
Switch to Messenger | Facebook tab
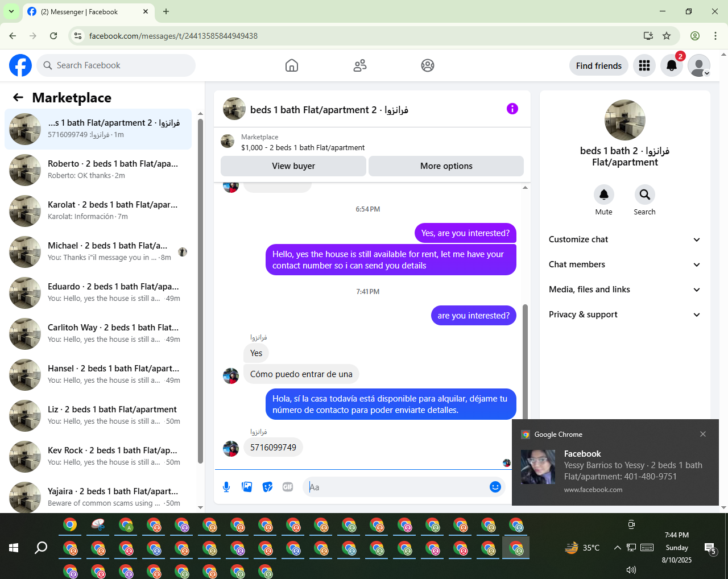click(x=88, y=11)
